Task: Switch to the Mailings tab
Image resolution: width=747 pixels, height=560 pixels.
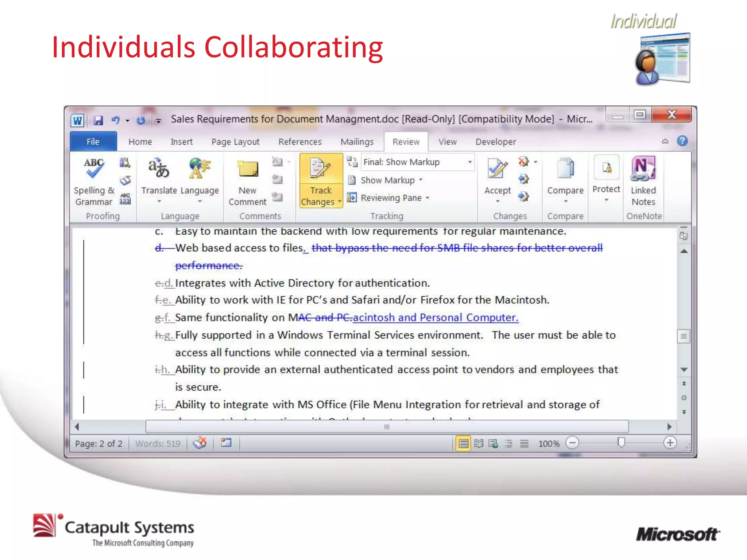Action: tap(357, 141)
